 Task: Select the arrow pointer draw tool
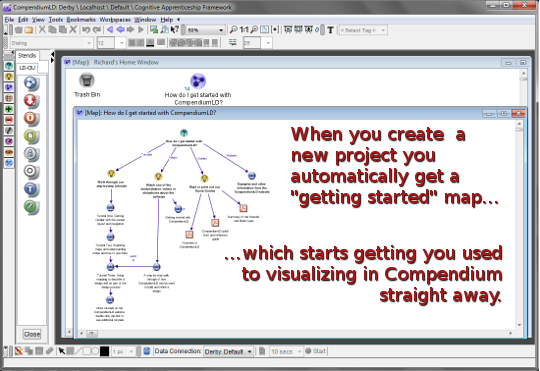pyautogui.click(x=61, y=351)
